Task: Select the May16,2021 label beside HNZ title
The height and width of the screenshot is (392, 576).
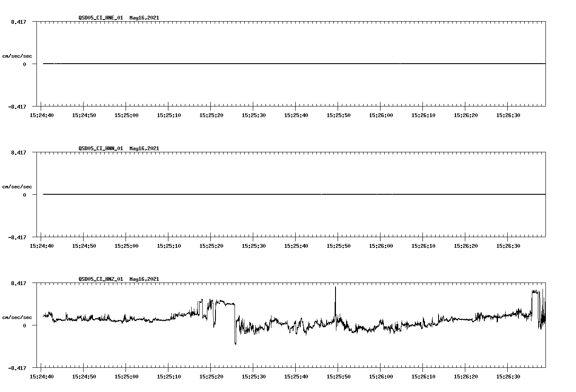Action: coord(144,279)
